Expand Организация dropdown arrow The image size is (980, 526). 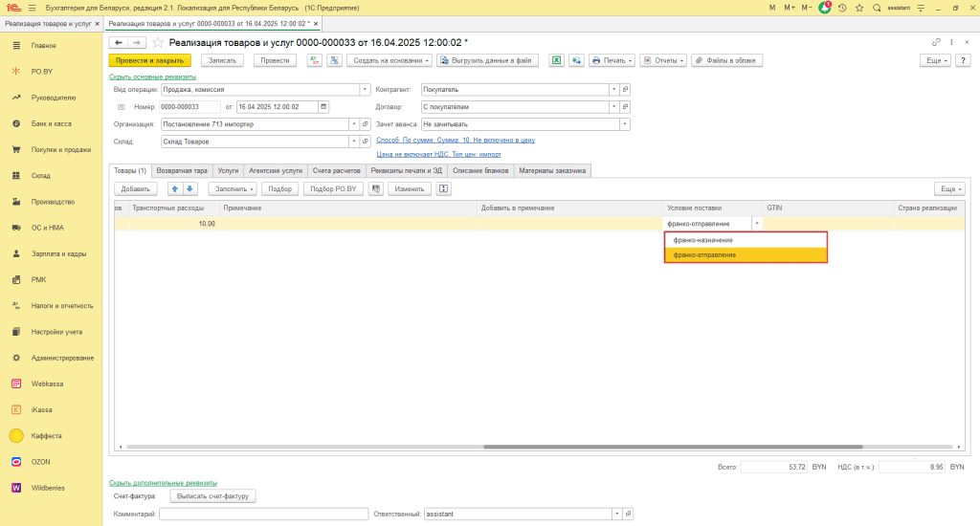click(354, 124)
